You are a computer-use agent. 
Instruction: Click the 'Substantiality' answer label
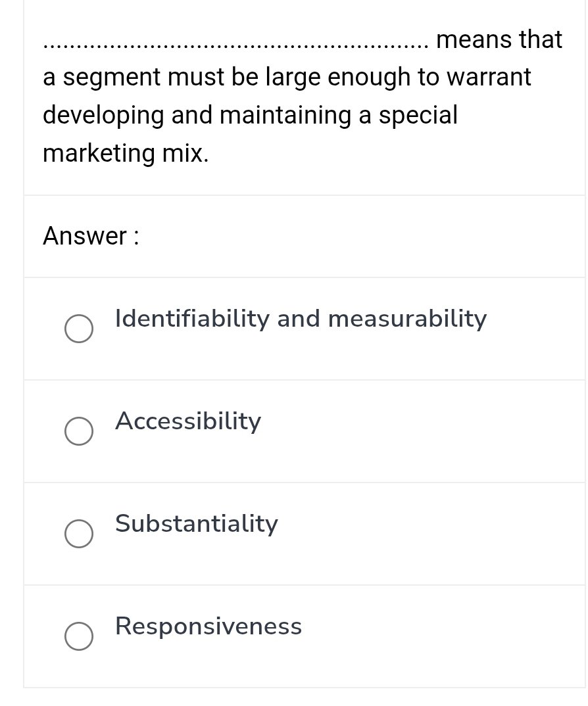196,524
